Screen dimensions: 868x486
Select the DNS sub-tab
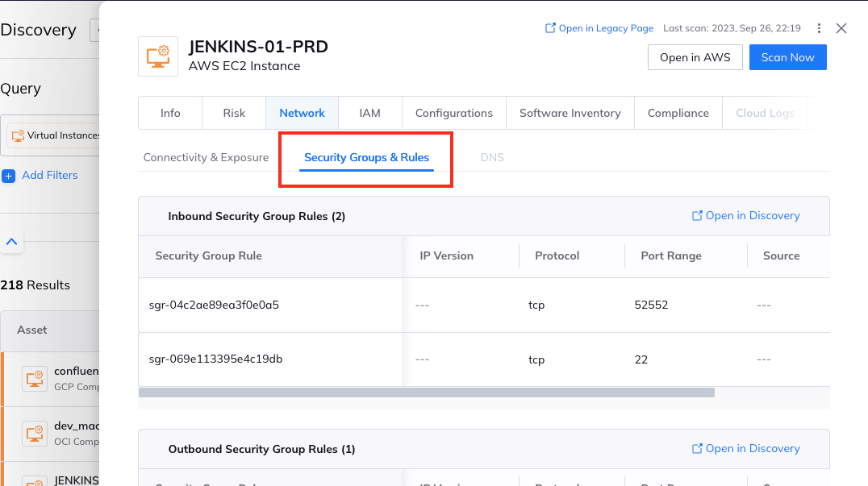point(491,158)
